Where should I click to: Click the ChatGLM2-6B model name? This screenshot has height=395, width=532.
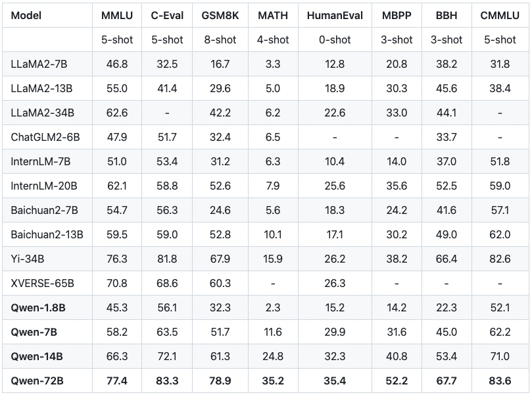pos(45,137)
